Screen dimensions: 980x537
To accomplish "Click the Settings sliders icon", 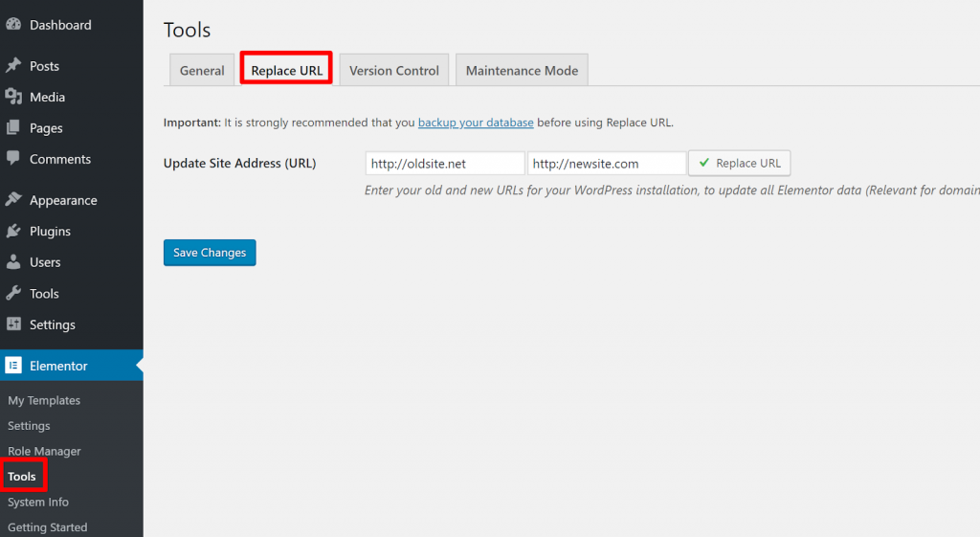I will tap(13, 324).
